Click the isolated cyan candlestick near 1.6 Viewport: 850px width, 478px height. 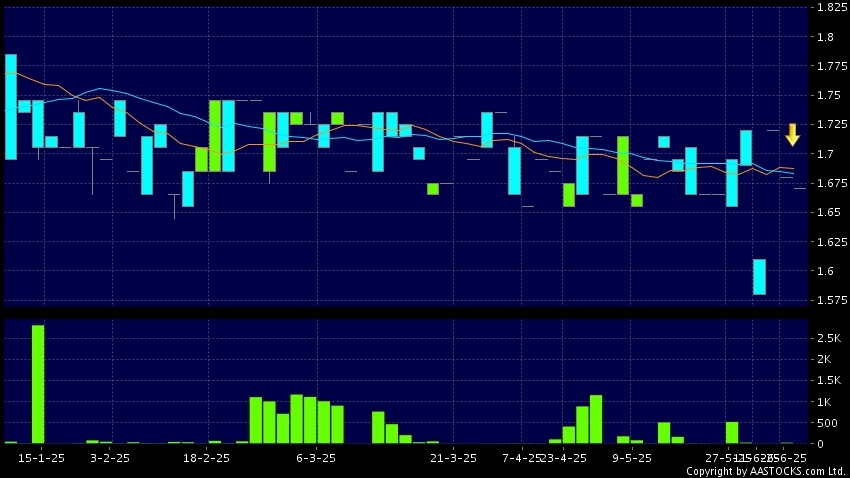[x=759, y=277]
